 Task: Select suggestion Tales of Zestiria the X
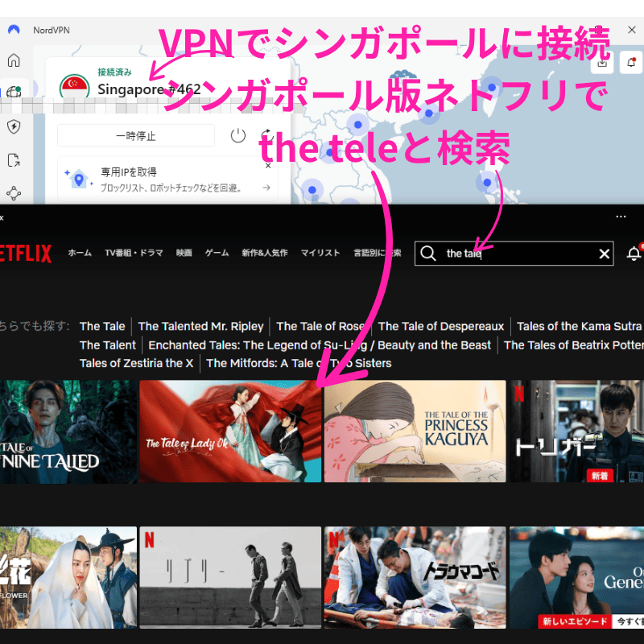pos(136,363)
